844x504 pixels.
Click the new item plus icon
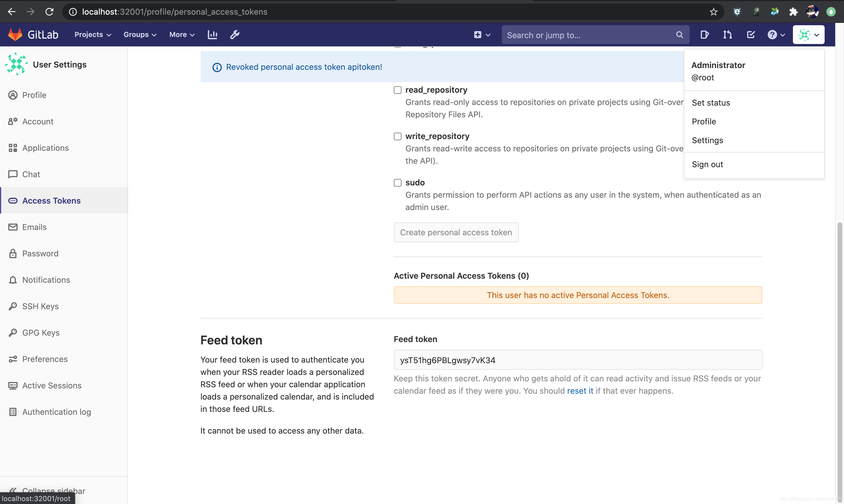[x=477, y=35]
